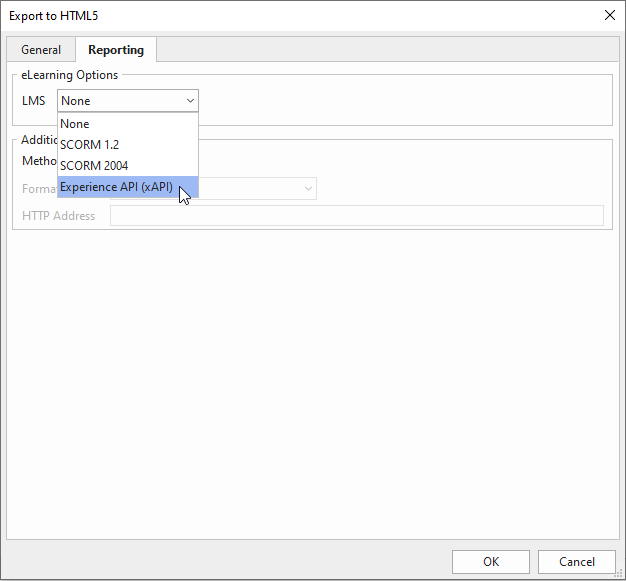Image resolution: width=626 pixels, height=581 pixels.
Task: Select the Reporting tab
Action: [115, 50]
